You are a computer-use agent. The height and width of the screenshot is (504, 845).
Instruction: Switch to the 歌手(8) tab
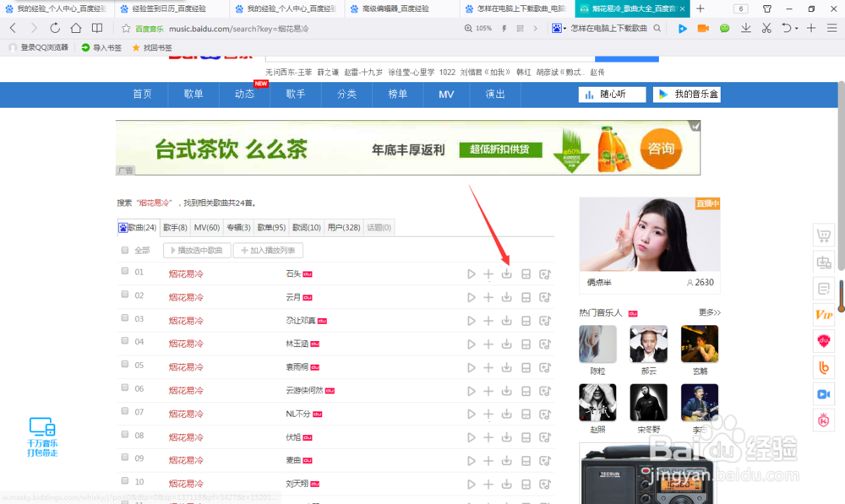[x=175, y=228]
